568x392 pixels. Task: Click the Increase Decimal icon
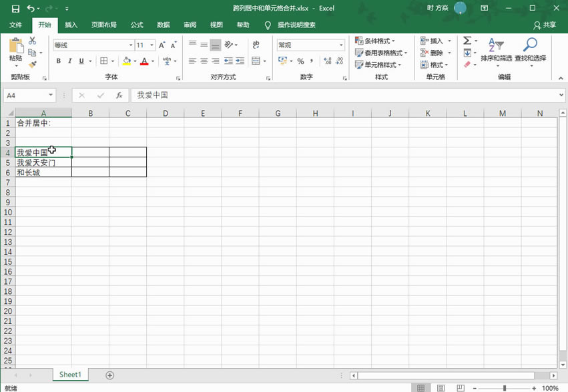327,61
